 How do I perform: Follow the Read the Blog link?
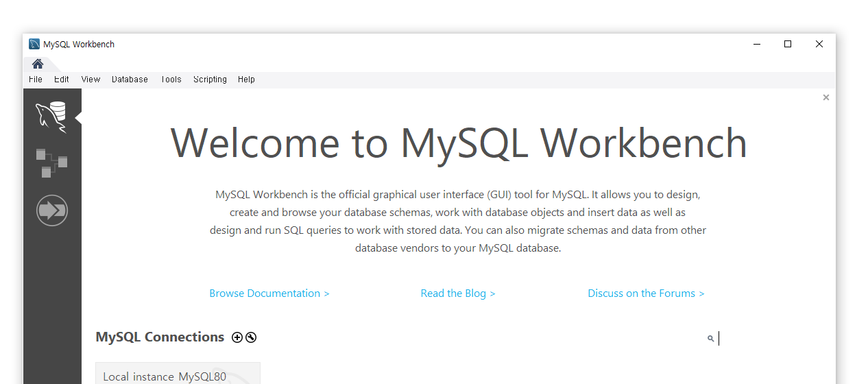458,293
